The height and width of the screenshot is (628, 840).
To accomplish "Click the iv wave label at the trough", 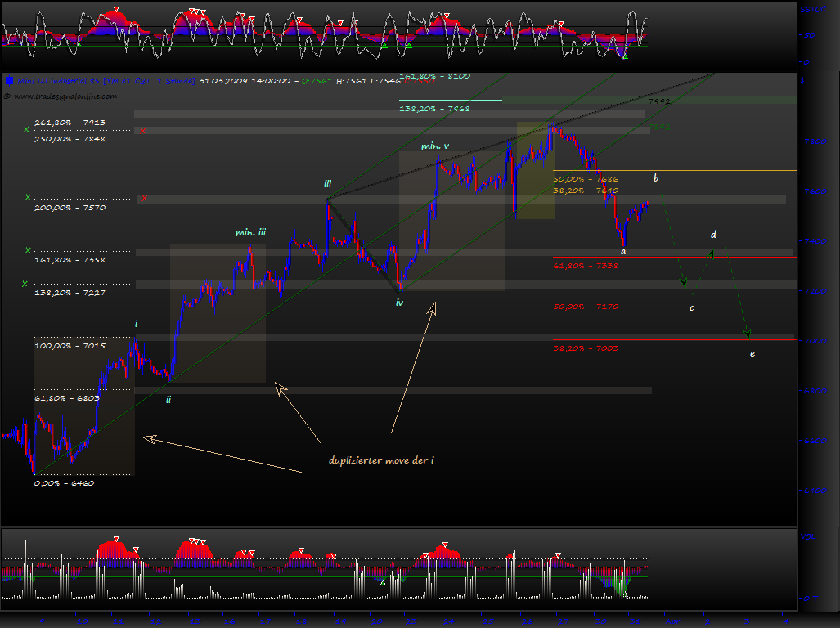I will pos(399,303).
